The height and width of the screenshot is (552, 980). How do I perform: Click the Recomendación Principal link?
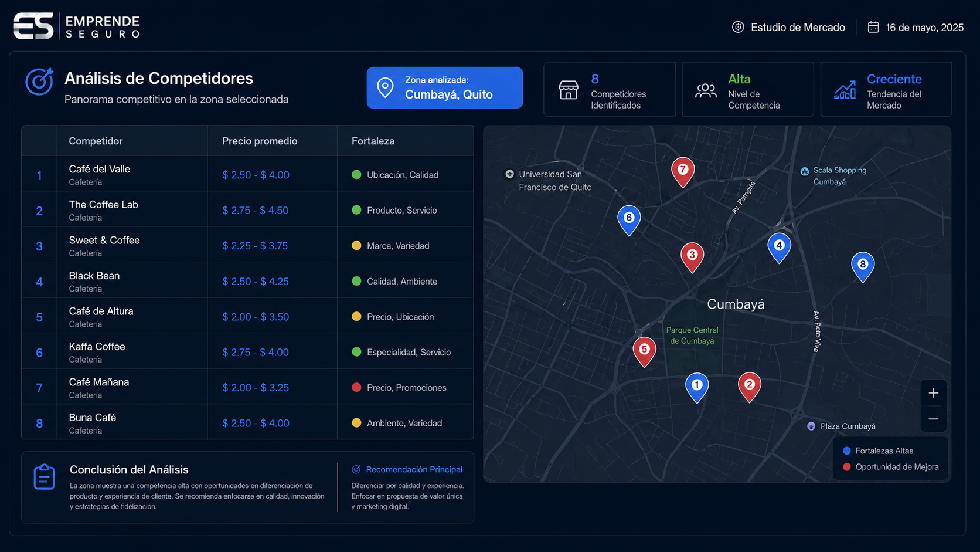pos(414,469)
